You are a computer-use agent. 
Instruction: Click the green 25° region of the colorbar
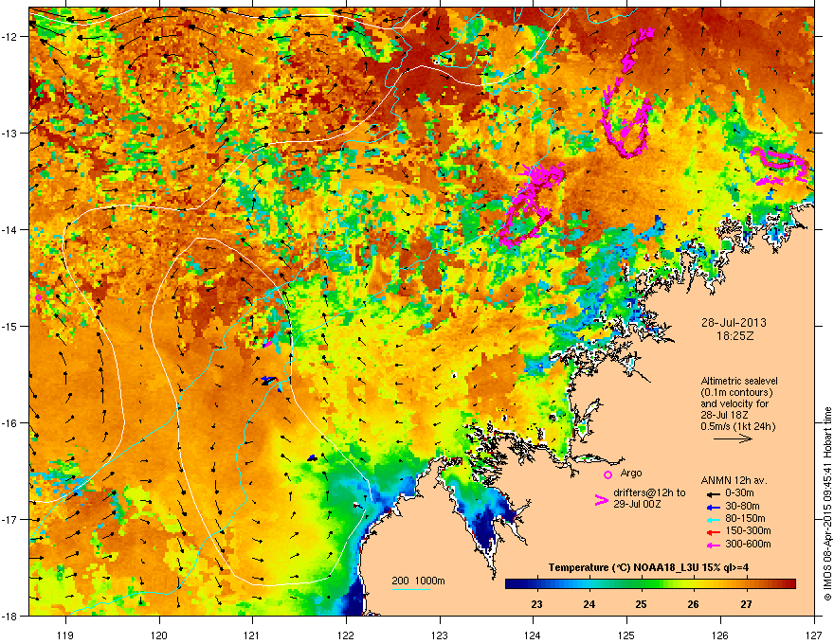(641, 584)
